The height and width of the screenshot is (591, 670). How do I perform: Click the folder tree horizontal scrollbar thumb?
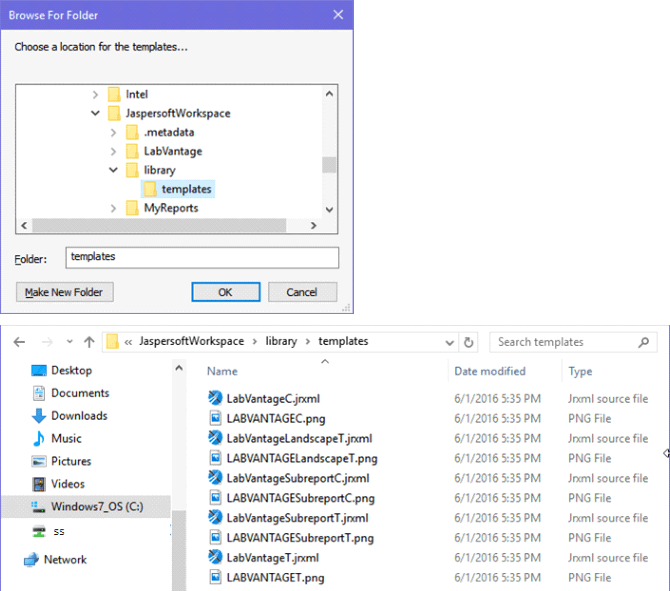159,225
